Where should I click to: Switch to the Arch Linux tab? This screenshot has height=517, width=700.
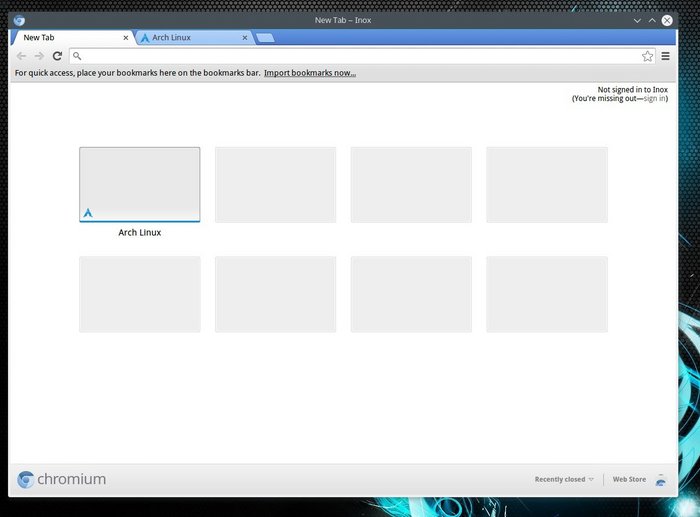click(x=194, y=38)
